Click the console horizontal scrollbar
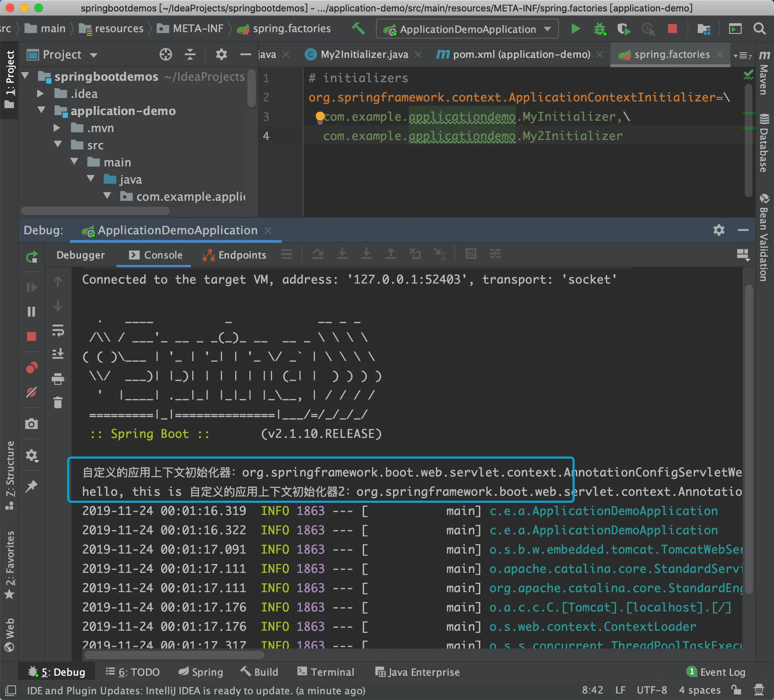The height and width of the screenshot is (700, 774). 174,655
